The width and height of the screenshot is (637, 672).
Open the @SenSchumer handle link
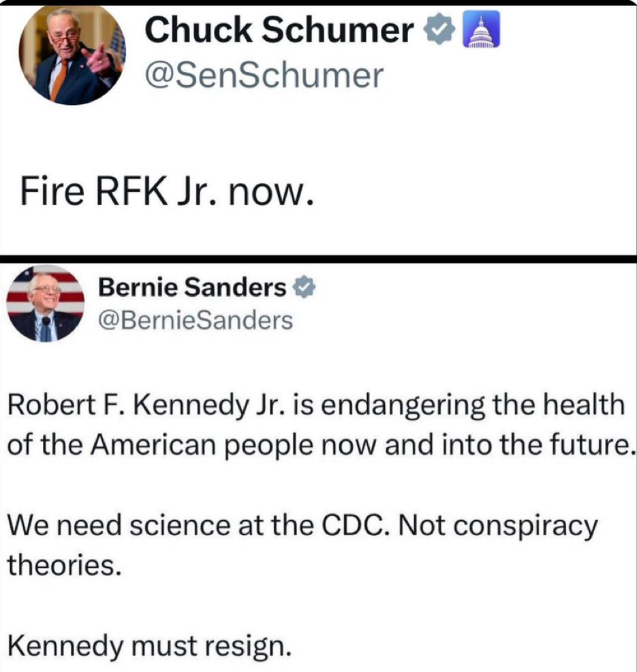point(263,76)
